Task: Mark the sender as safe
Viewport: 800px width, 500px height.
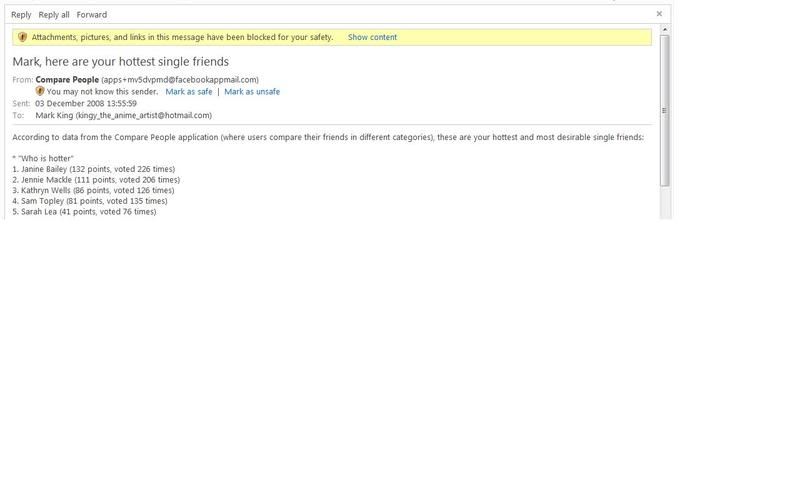Action: pos(189,92)
